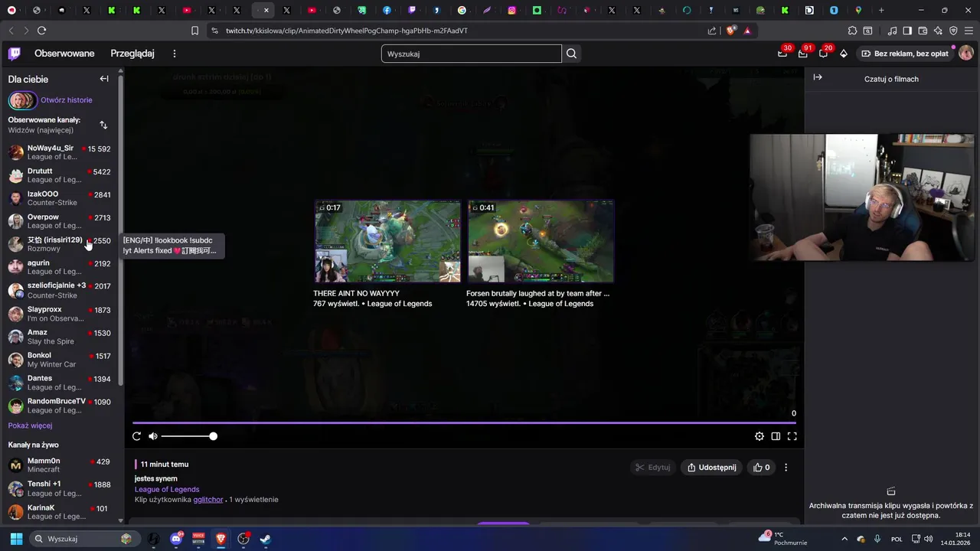Open the Slayproxx channel
The image size is (980, 551).
(59, 314)
